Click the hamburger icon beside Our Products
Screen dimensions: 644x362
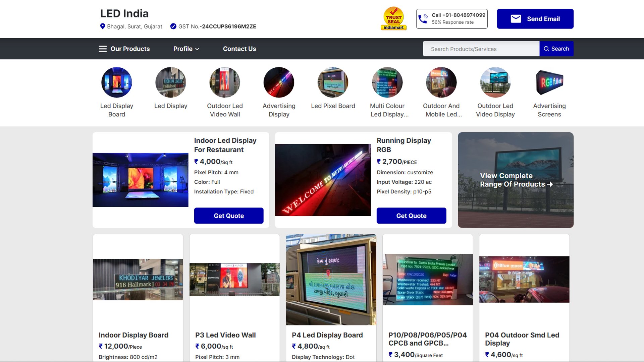click(x=103, y=49)
